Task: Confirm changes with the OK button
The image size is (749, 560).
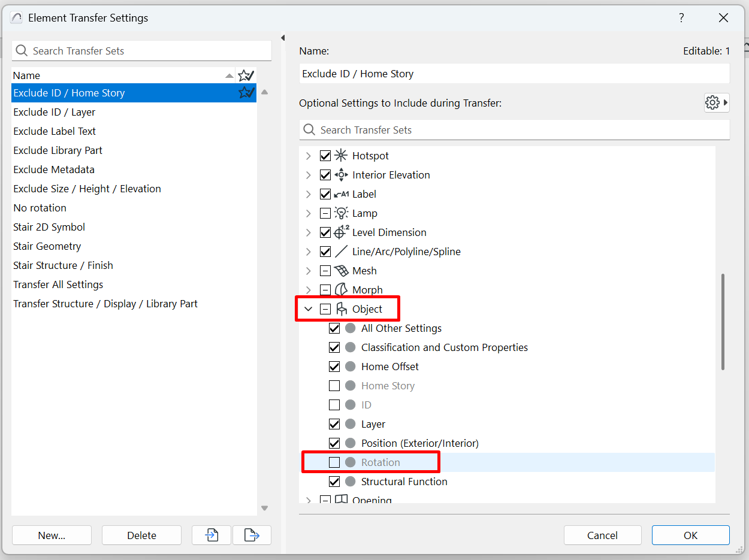Action: [690, 535]
